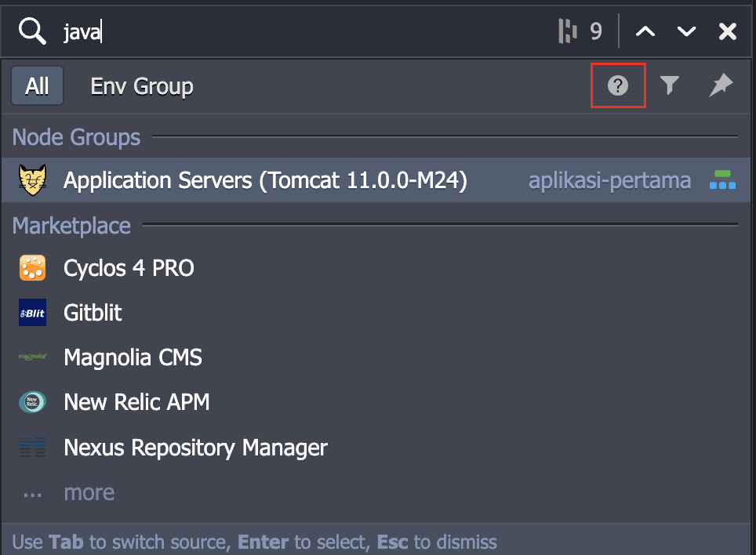The height and width of the screenshot is (555, 756).
Task: Click the New Relic APM icon
Action: pos(32,402)
